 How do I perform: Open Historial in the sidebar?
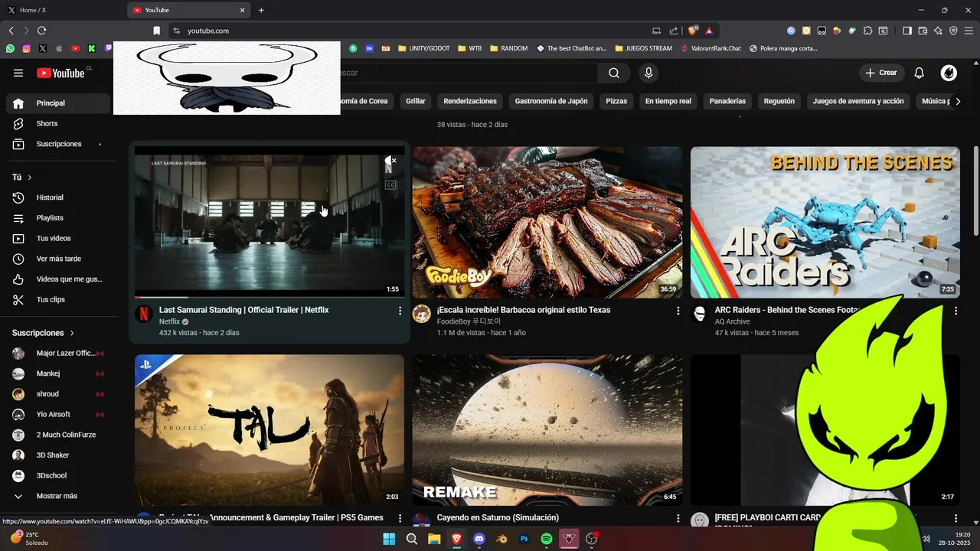pyautogui.click(x=58, y=197)
